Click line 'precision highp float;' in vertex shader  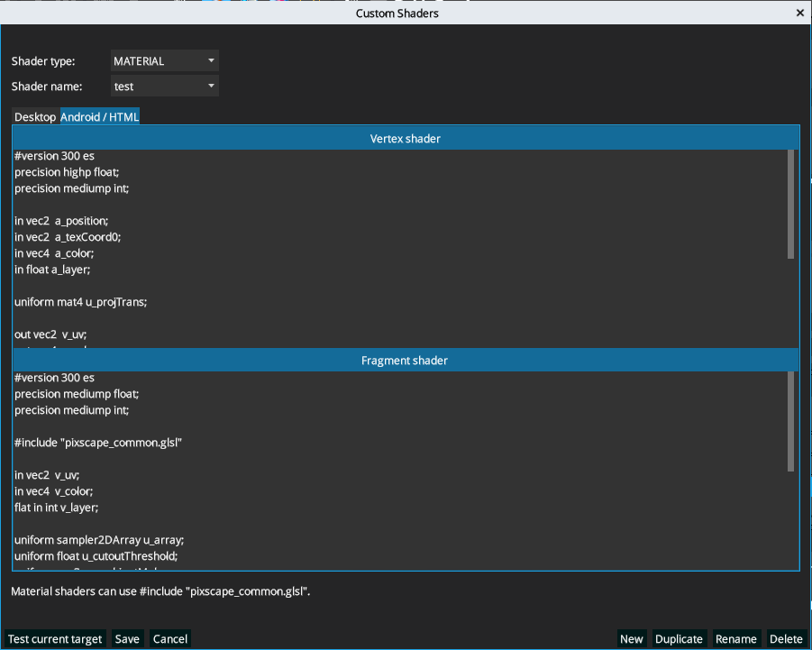(x=67, y=172)
